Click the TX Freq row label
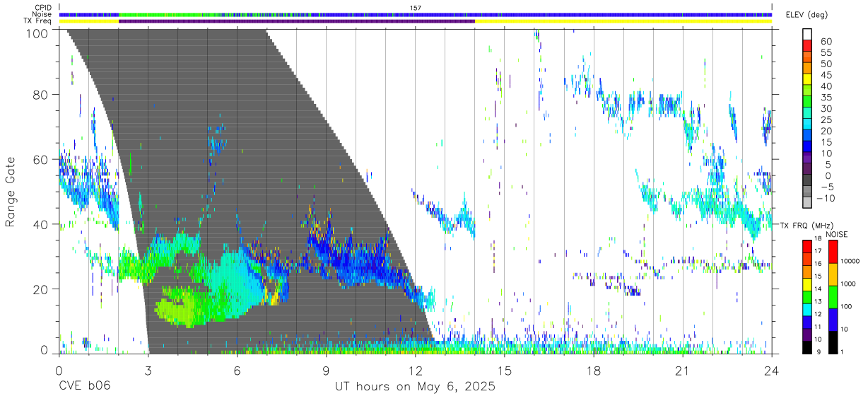The image size is (868, 401). [x=38, y=21]
